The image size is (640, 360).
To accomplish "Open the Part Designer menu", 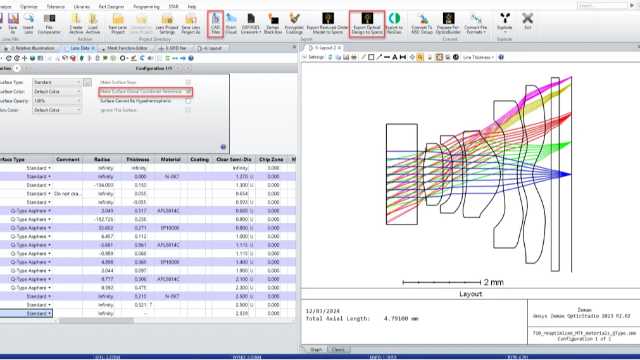I will pos(111,7).
